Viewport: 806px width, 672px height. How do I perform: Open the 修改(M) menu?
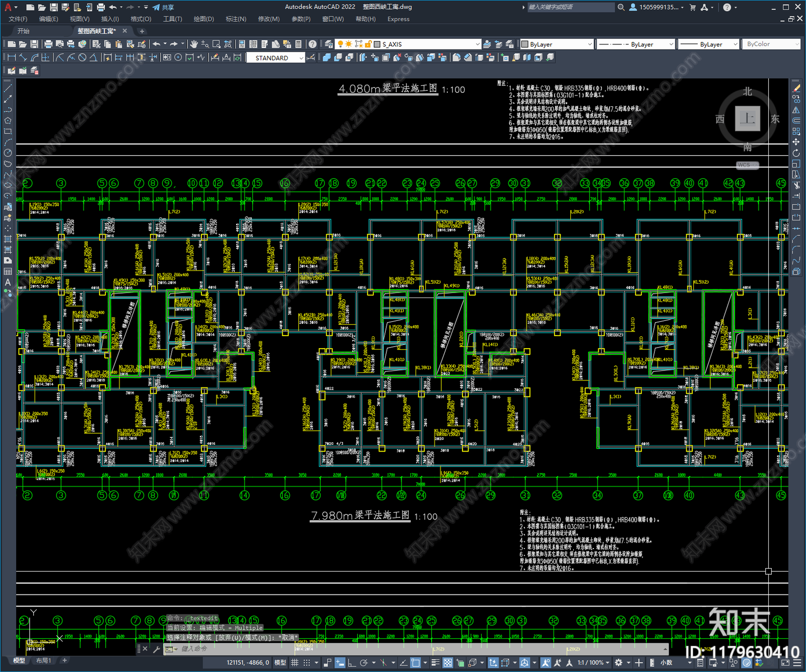(268, 19)
